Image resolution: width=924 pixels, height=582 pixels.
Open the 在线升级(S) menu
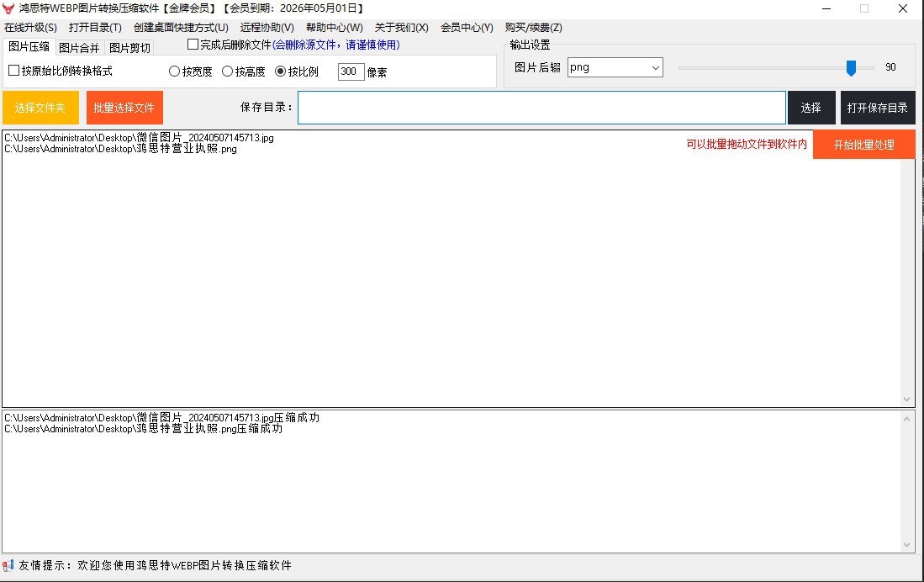click(x=30, y=28)
